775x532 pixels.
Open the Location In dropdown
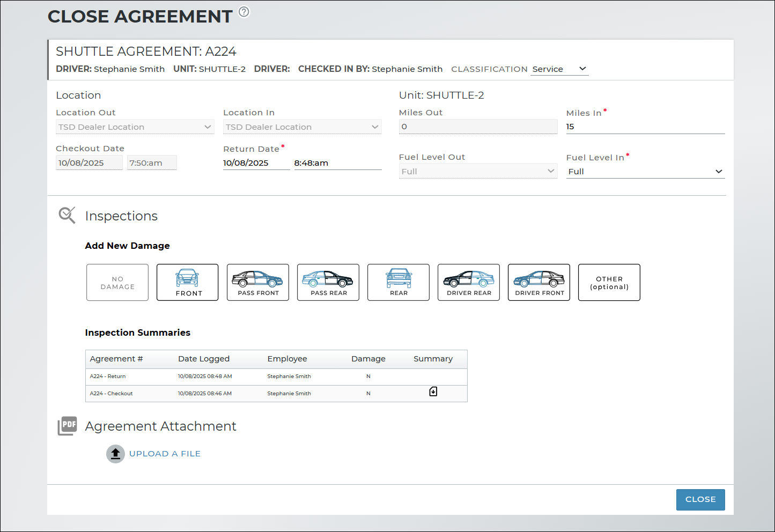(x=302, y=127)
